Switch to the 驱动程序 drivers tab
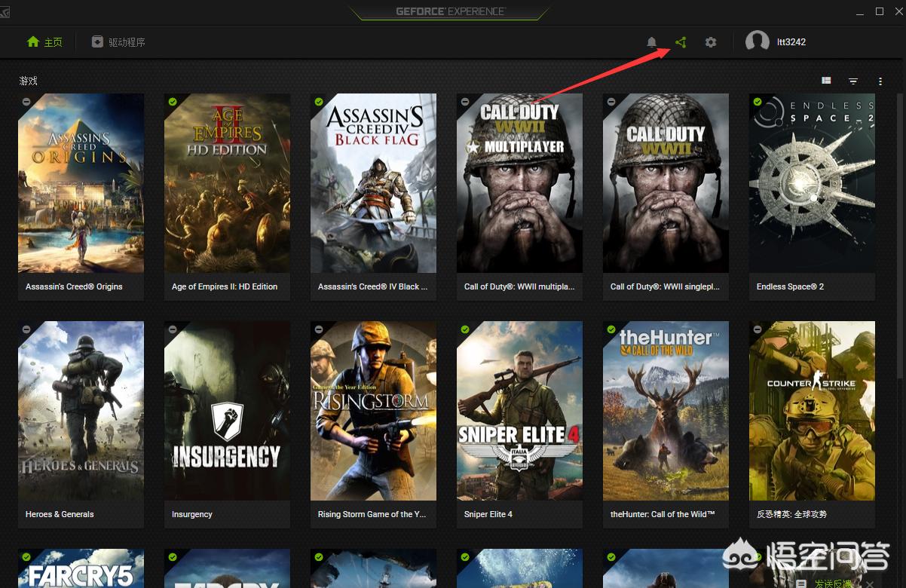Image resolution: width=906 pixels, height=588 pixels. (x=118, y=42)
